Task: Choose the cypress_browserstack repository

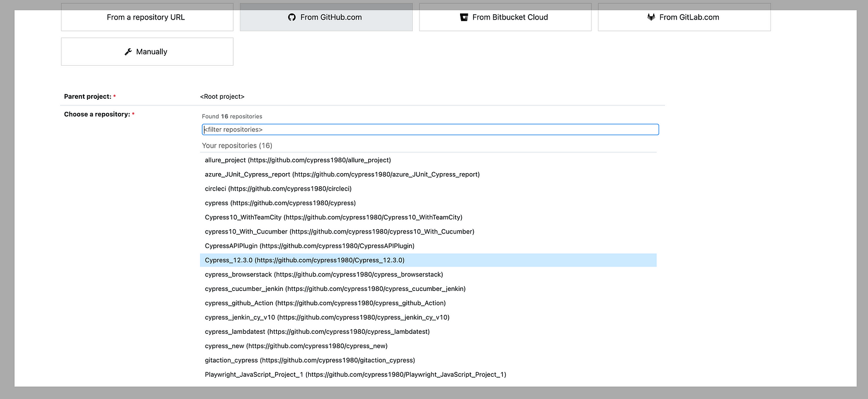Action: tap(323, 275)
